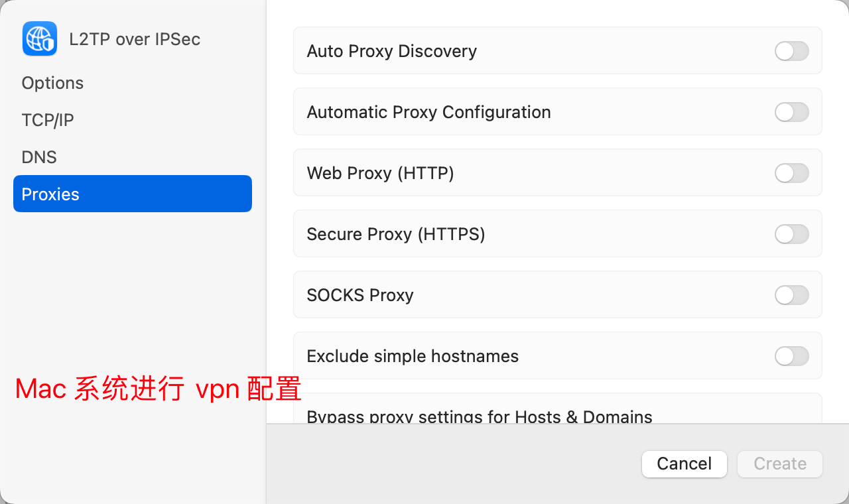The width and height of the screenshot is (849, 504).
Task: Click the SOCKS Proxy label text
Action: coord(359,295)
